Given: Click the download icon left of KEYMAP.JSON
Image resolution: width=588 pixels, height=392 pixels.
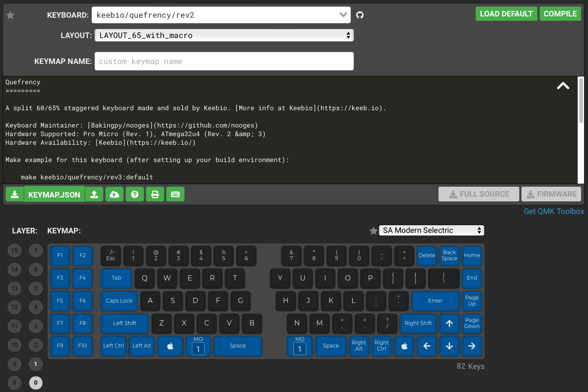Looking at the screenshot, I should 15,194.
